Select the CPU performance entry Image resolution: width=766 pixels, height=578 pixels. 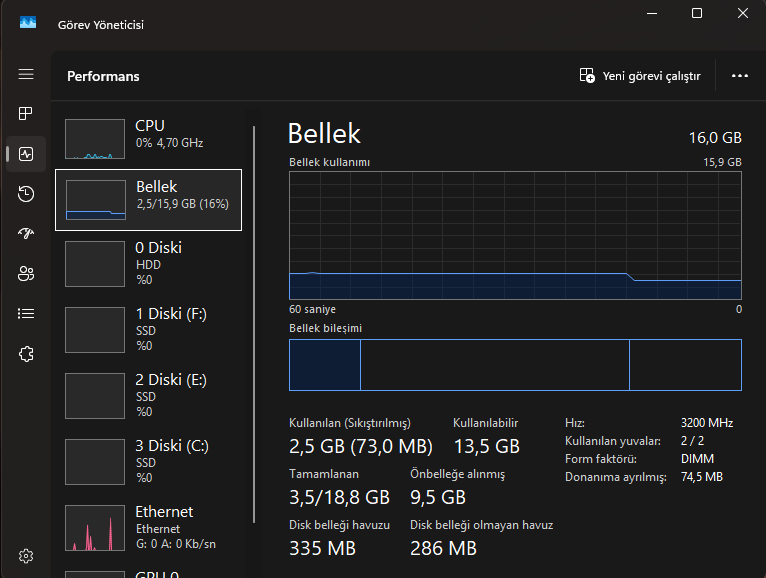tap(148, 138)
